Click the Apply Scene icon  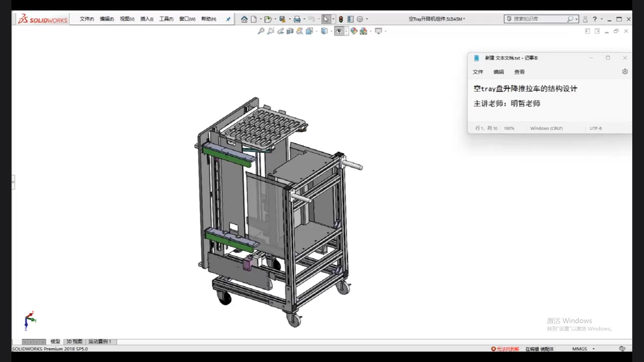[x=364, y=31]
